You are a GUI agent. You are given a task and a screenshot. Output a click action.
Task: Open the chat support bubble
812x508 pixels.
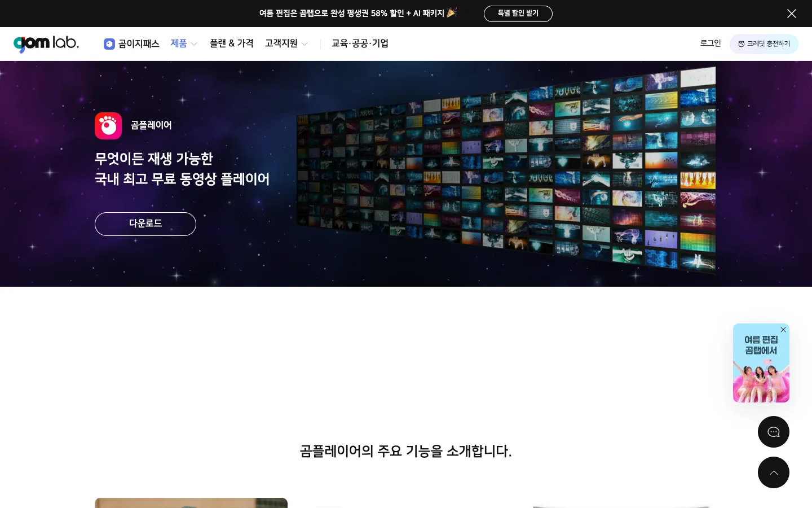click(774, 432)
